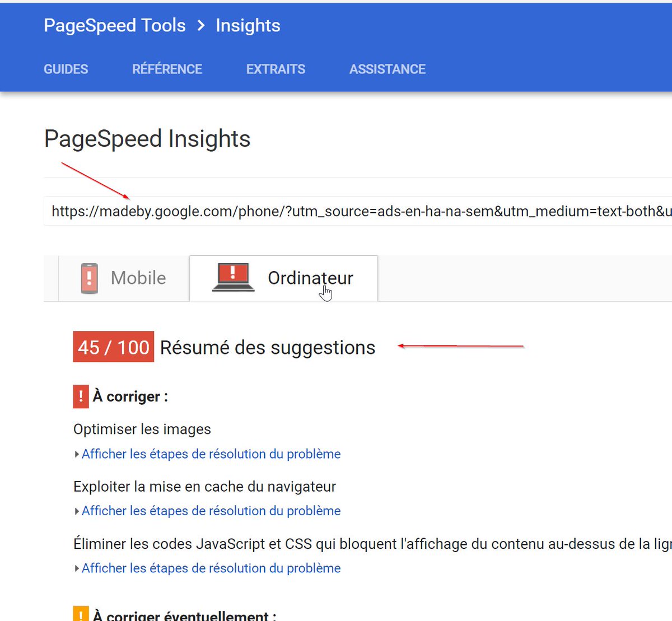Screen dimensions: 672x621
Task: Click the breadcrumb chevron separator
Action: pyautogui.click(x=201, y=25)
